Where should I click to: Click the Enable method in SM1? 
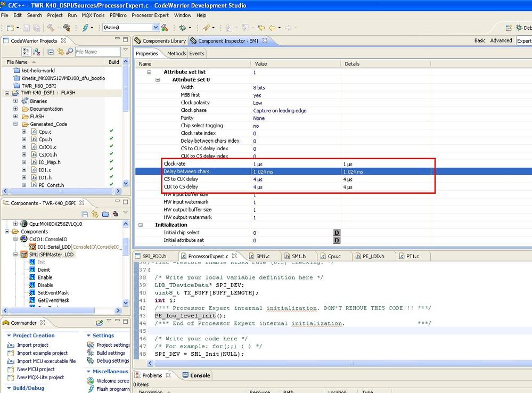pos(45,277)
